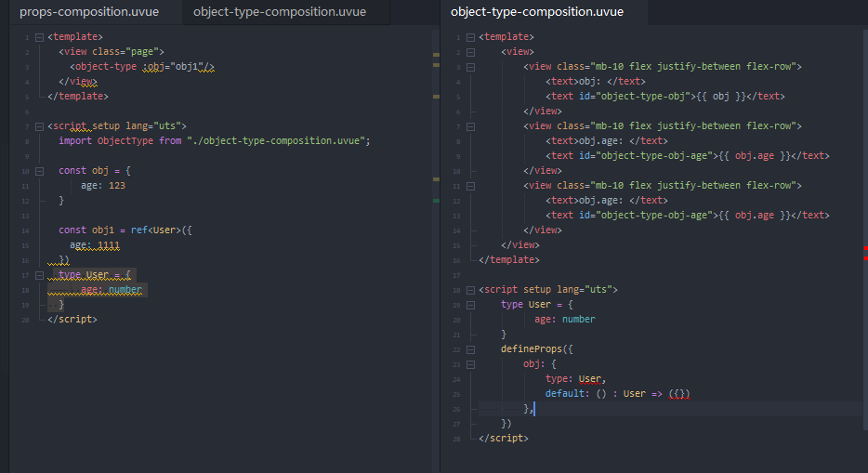868x473 pixels.
Task: Click the "default: () : User => ({})" line
Action: 618,393
